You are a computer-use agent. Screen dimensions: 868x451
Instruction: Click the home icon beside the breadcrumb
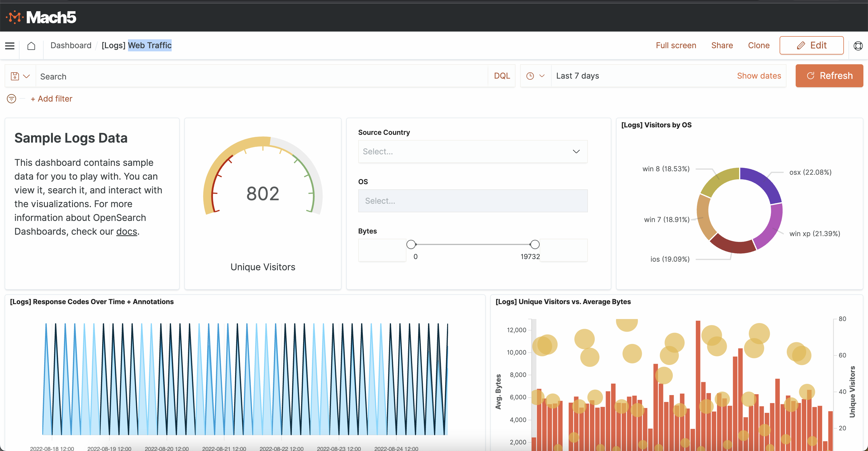31,46
